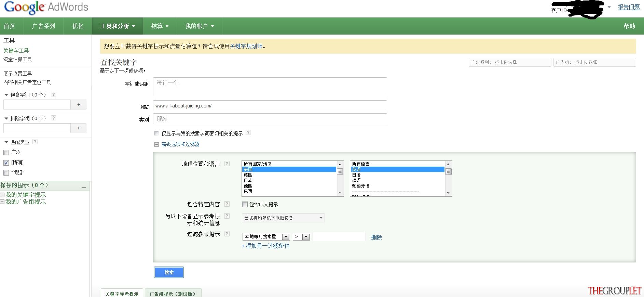Image resolution: width=644 pixels, height=297 pixels.
Task: Select 日语 in the language list
Action: 397,175
